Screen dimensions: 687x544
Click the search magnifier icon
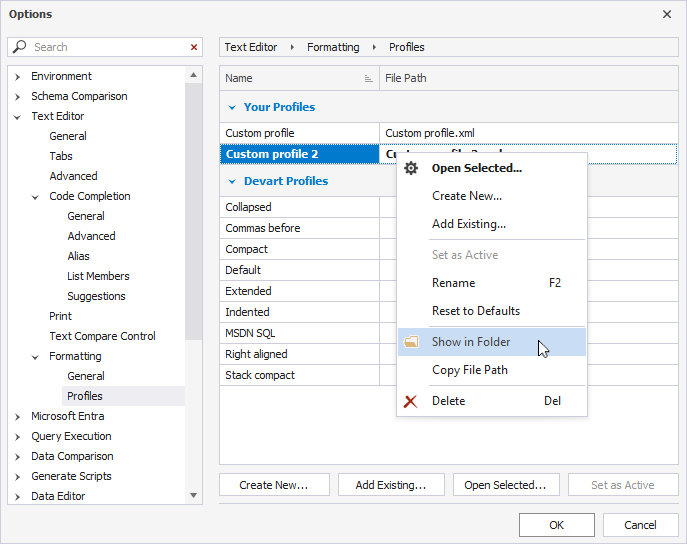click(20, 47)
